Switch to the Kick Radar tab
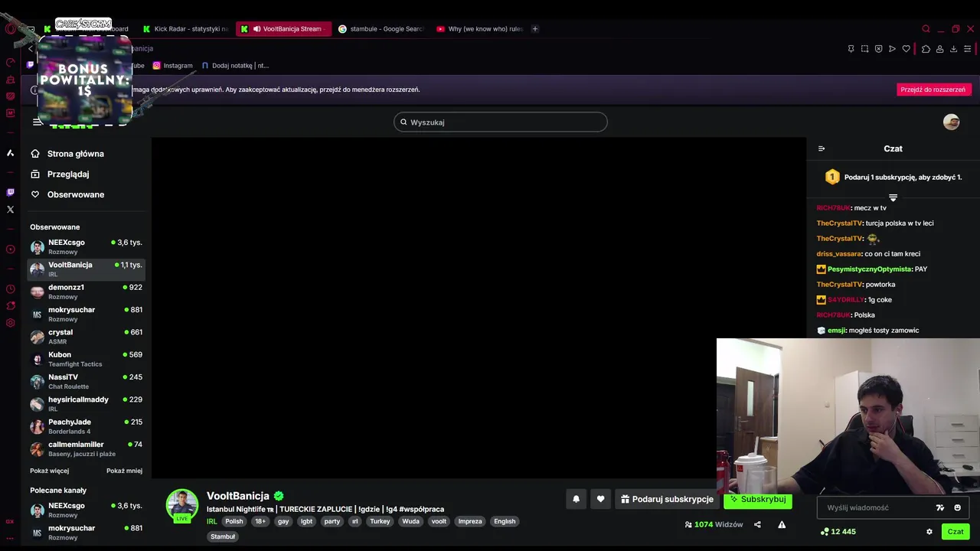Image resolution: width=980 pixels, height=551 pixels. [185, 29]
